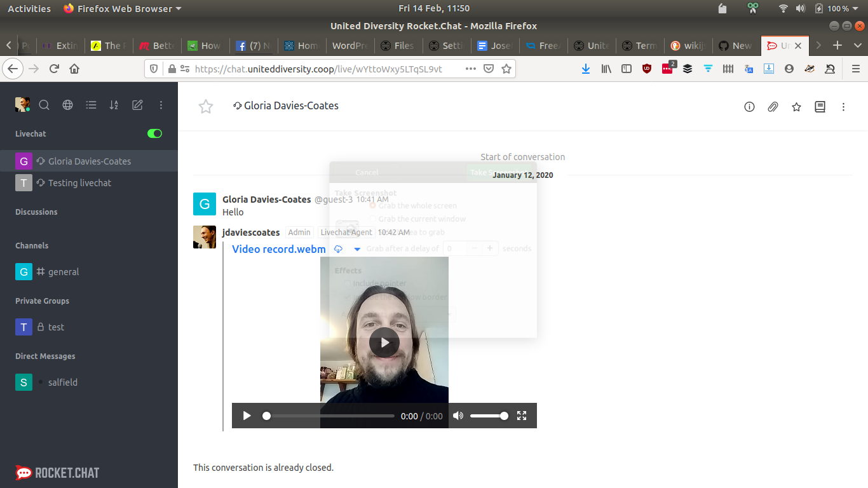This screenshot has height=488, width=868.
Task: Open the Activities menu in the top bar
Action: (x=29, y=8)
